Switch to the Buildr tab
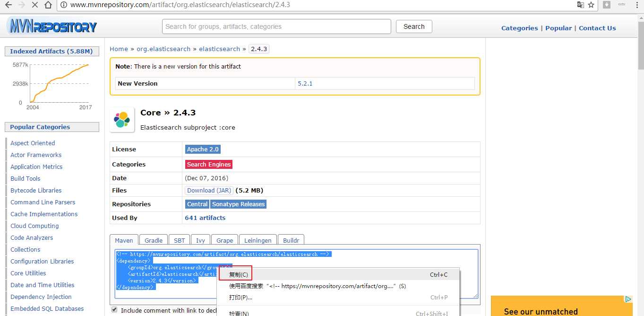 pos(291,240)
